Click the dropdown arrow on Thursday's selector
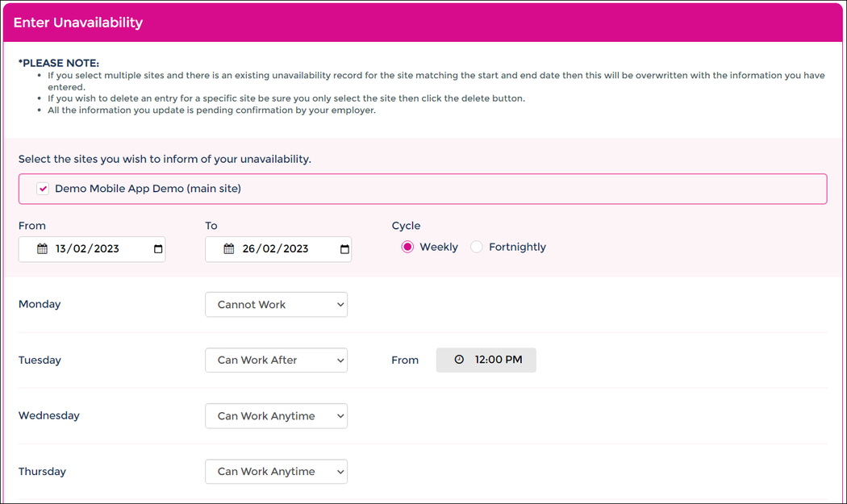Viewport: 847px width, 504px height. (x=338, y=471)
